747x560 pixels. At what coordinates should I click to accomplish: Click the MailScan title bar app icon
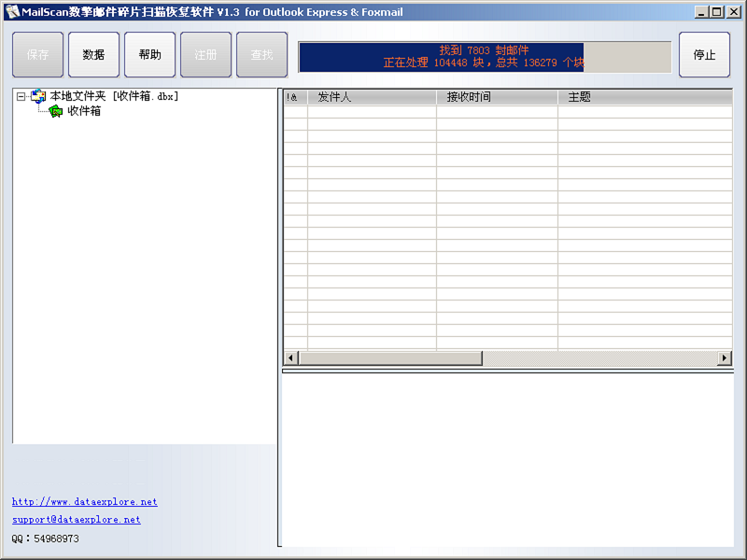(13, 12)
